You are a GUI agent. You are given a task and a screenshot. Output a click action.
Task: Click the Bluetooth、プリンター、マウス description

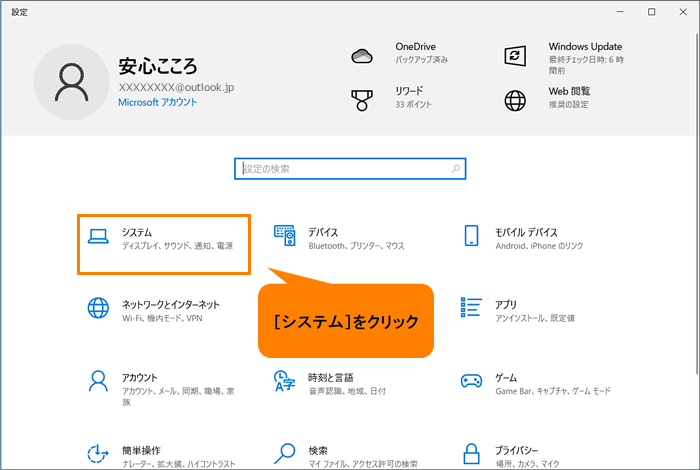click(x=356, y=246)
